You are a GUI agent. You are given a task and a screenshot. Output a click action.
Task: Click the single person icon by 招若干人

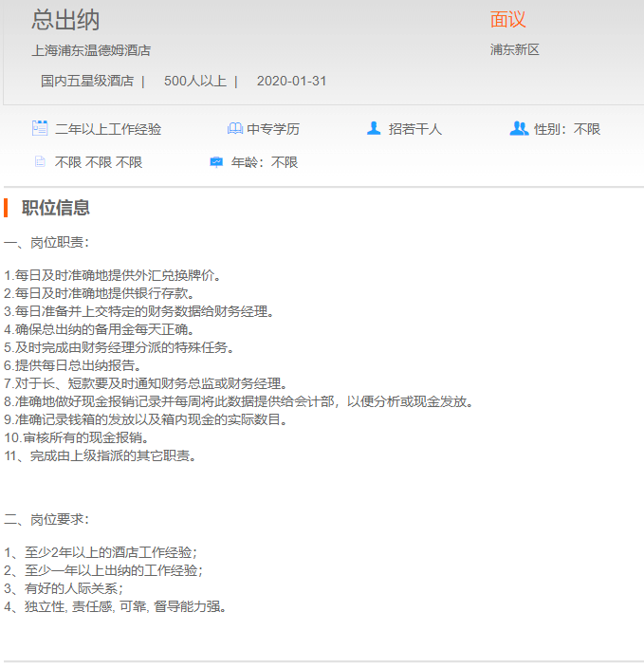374,128
